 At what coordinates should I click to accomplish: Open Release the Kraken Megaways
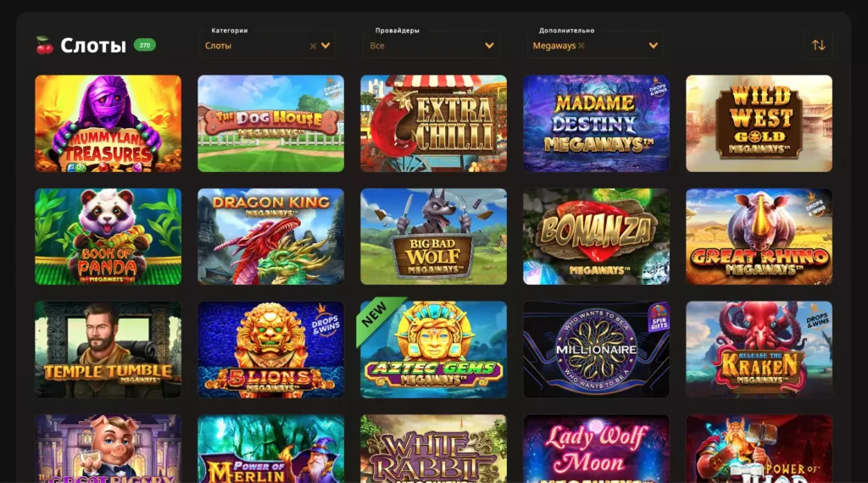coord(759,350)
